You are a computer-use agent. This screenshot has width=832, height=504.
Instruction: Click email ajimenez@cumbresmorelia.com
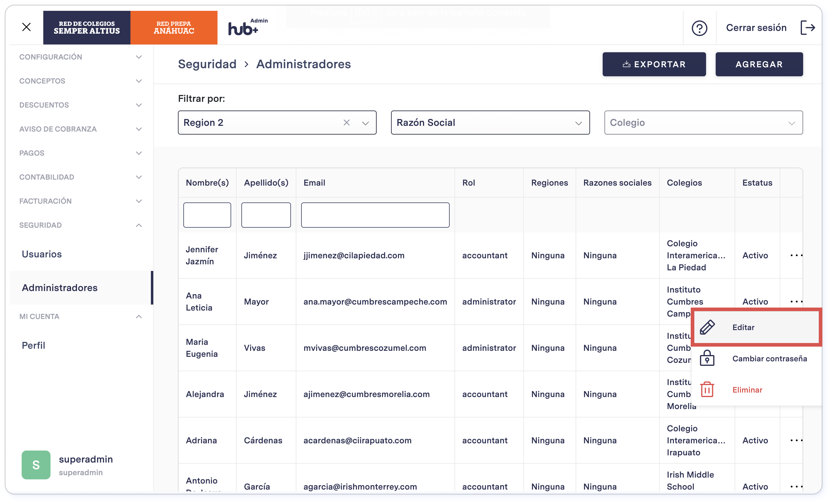(x=366, y=394)
